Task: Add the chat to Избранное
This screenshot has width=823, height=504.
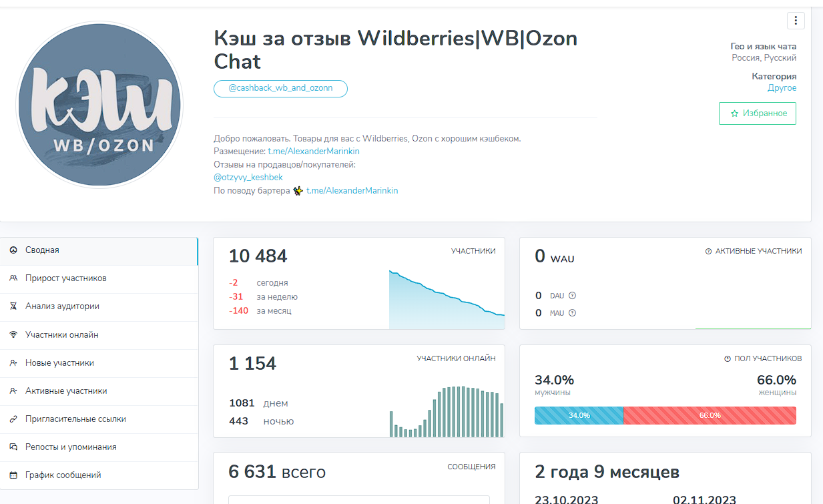Action: [758, 113]
